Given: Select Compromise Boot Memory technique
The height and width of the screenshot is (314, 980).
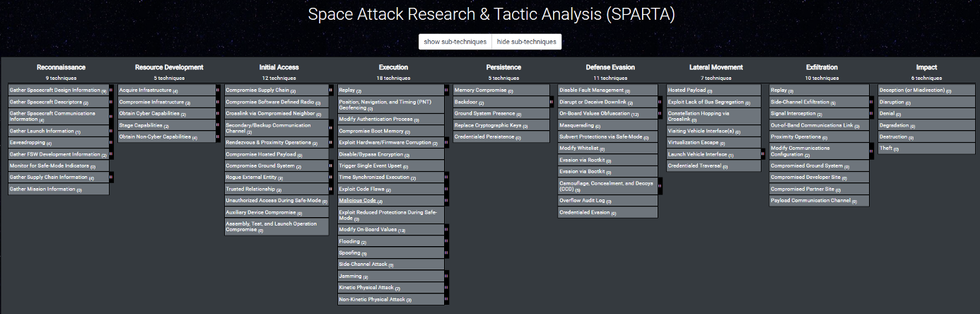Looking at the screenshot, I should coord(390,131).
